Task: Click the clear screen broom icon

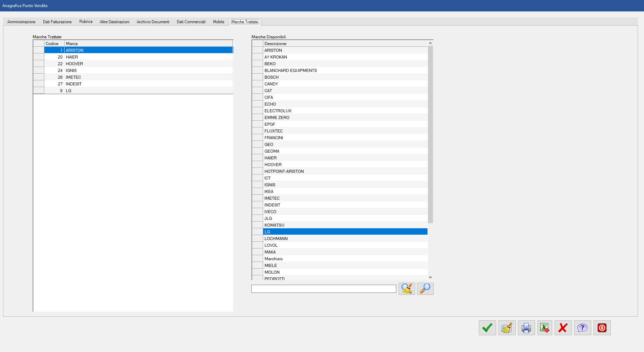Action: click(507, 328)
